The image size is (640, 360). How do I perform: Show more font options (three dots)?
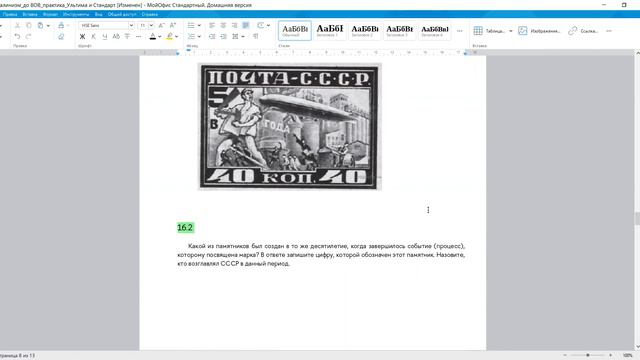(138, 36)
